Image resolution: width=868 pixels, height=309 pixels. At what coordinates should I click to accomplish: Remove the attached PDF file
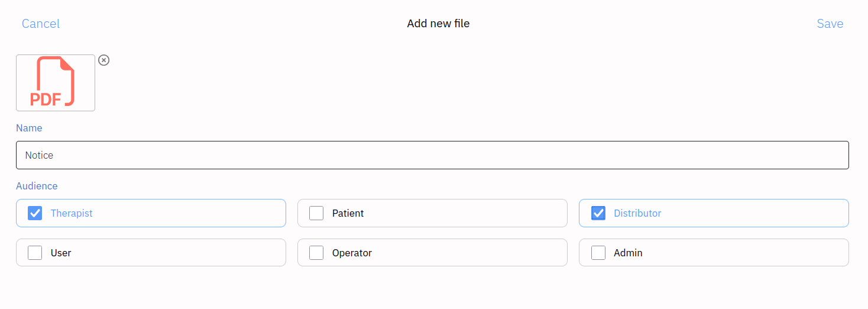click(104, 60)
